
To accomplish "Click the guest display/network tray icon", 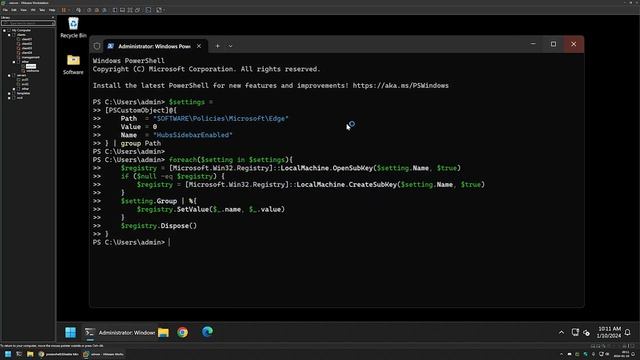I will pos(575,332).
